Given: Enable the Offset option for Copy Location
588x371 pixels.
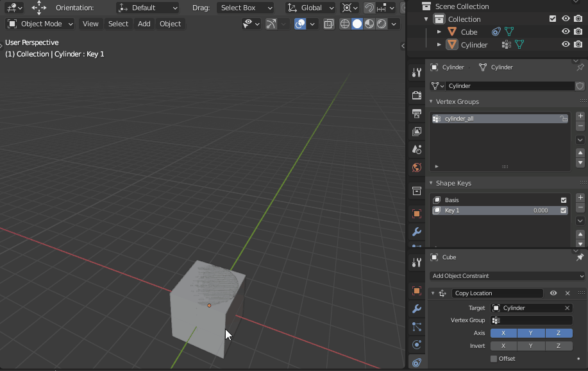Looking at the screenshot, I should tap(495, 359).
